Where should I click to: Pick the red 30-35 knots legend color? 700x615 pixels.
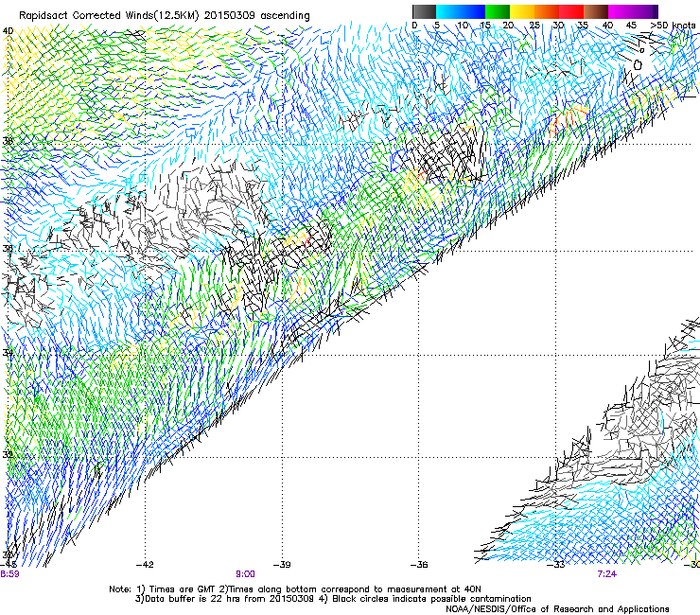[571, 11]
